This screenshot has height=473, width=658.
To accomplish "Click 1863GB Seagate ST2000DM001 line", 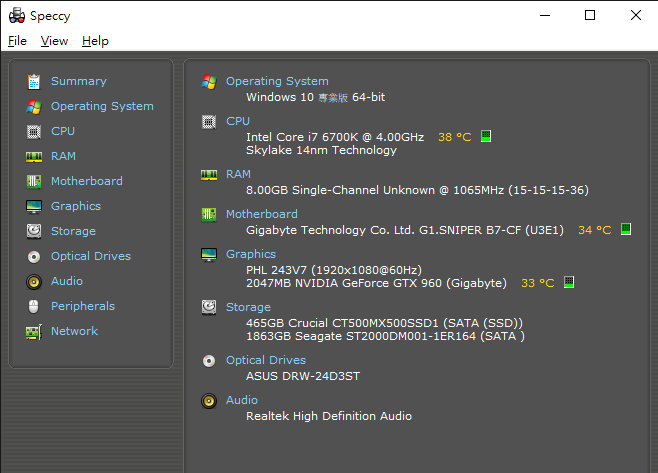I will 385,336.
